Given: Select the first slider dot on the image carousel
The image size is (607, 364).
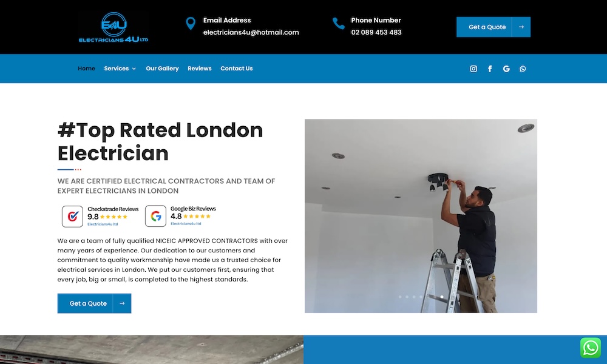Looking at the screenshot, I should point(400,297).
